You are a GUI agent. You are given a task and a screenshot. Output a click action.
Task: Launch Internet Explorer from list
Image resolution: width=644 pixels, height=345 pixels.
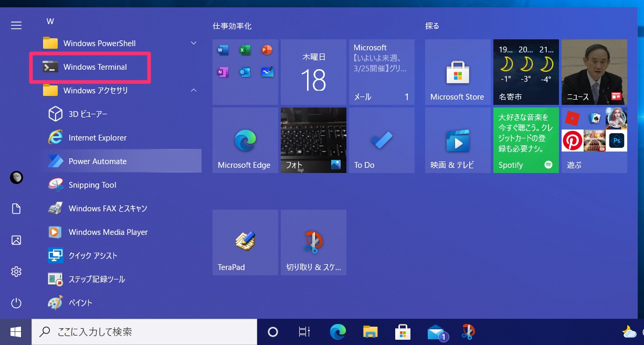(122, 138)
